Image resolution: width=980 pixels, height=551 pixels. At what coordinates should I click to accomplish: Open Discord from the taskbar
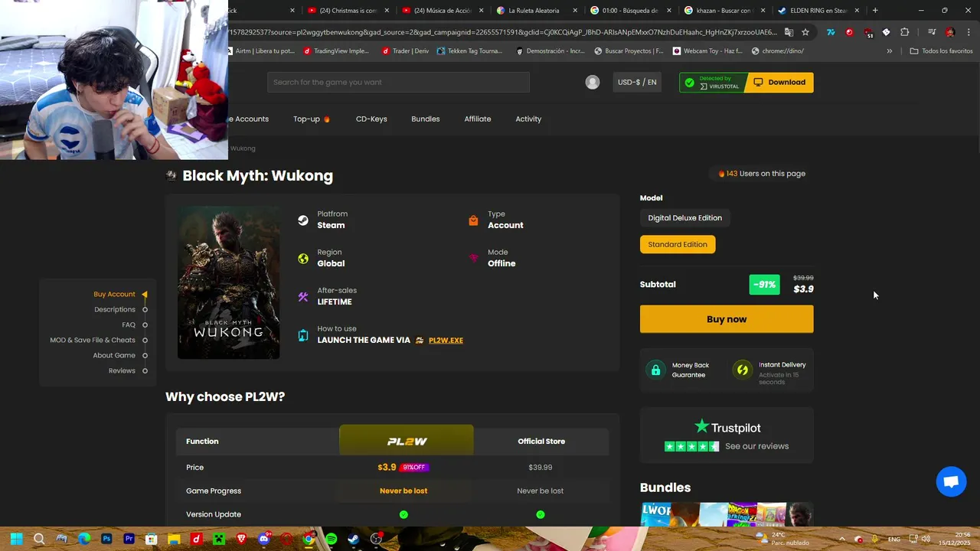tap(264, 539)
